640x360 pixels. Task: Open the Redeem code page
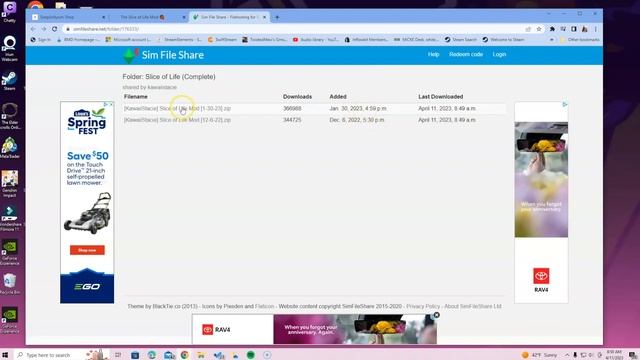[x=466, y=54]
